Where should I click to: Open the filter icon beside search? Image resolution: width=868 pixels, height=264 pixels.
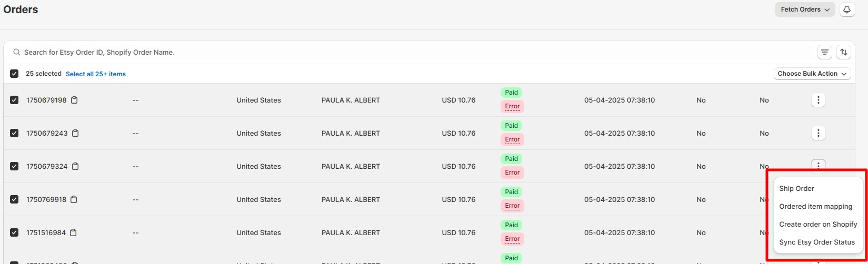pyautogui.click(x=825, y=52)
